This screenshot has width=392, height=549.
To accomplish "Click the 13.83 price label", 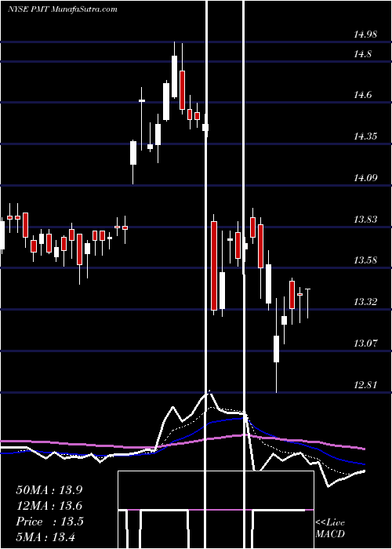I will tap(365, 220).
